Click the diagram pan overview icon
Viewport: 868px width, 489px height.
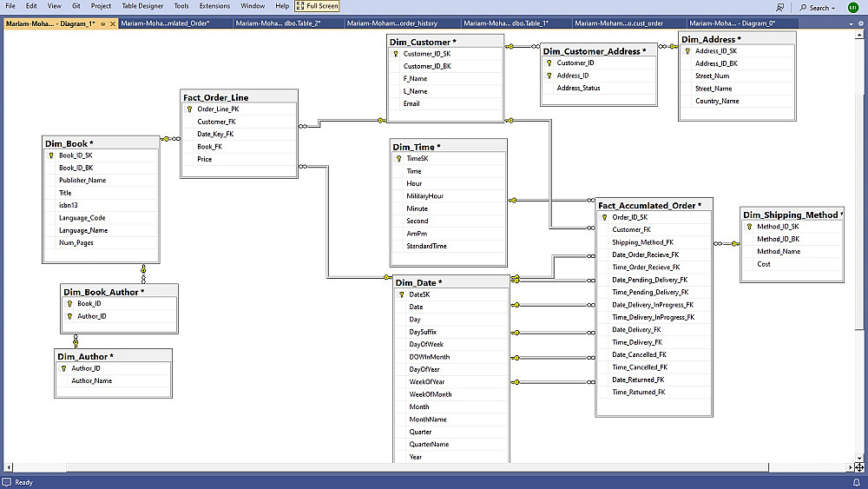point(859,467)
